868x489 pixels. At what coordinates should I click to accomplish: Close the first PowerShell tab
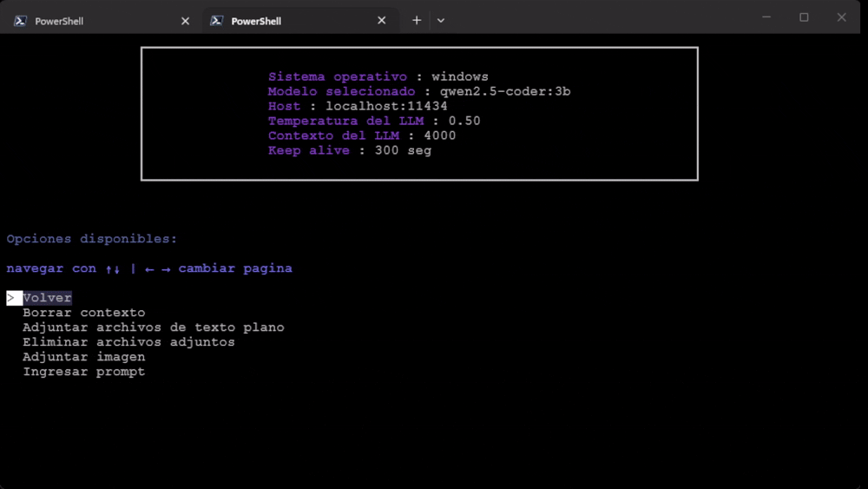click(186, 21)
